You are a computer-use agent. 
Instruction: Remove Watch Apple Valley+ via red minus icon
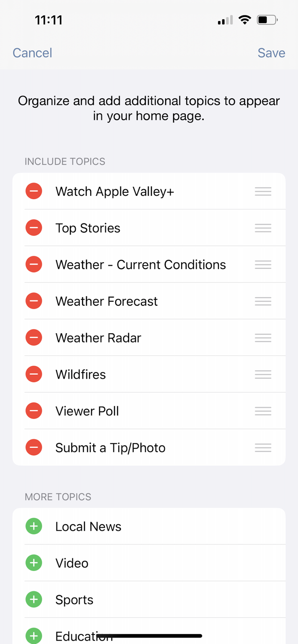point(34,191)
